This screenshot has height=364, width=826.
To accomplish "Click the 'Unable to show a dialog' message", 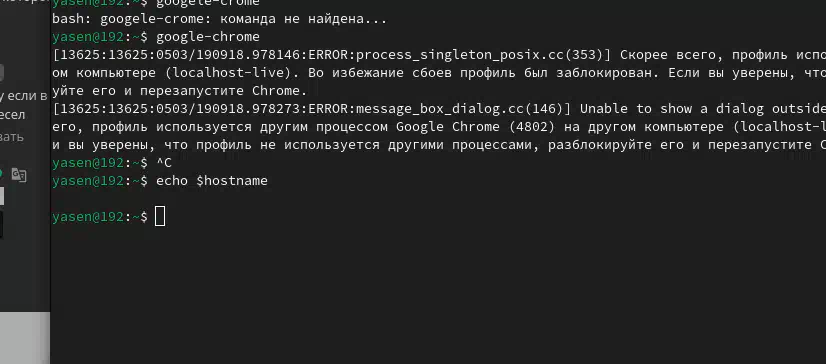I will 671,109.
